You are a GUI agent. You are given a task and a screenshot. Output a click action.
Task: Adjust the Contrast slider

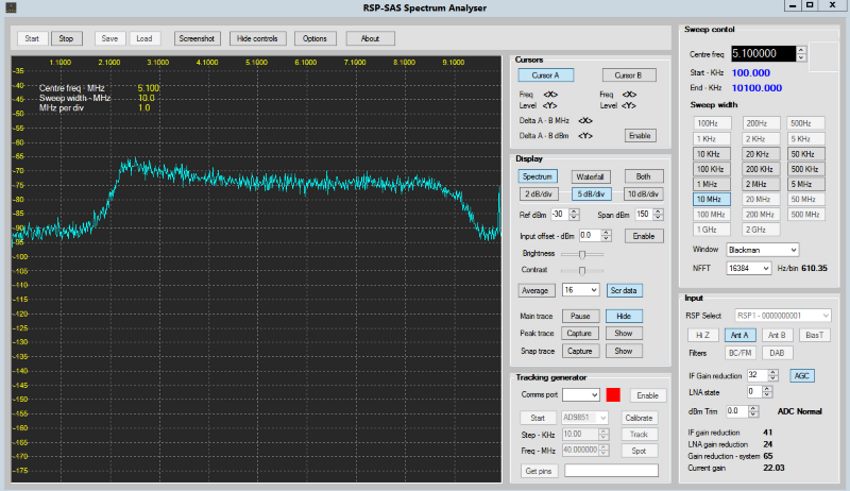click(x=582, y=270)
